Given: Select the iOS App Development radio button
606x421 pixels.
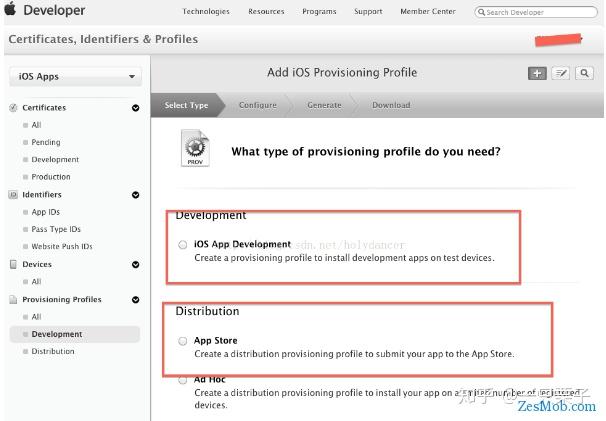Looking at the screenshot, I should pos(183,245).
